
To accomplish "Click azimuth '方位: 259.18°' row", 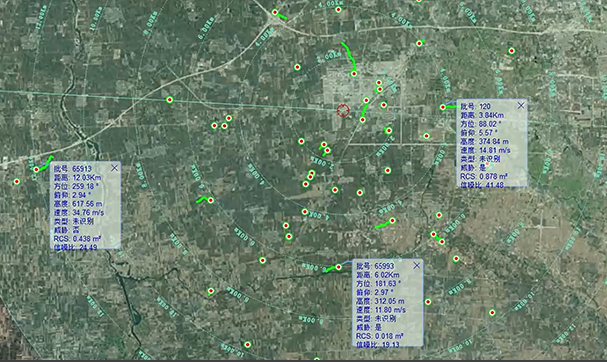I will (76, 186).
